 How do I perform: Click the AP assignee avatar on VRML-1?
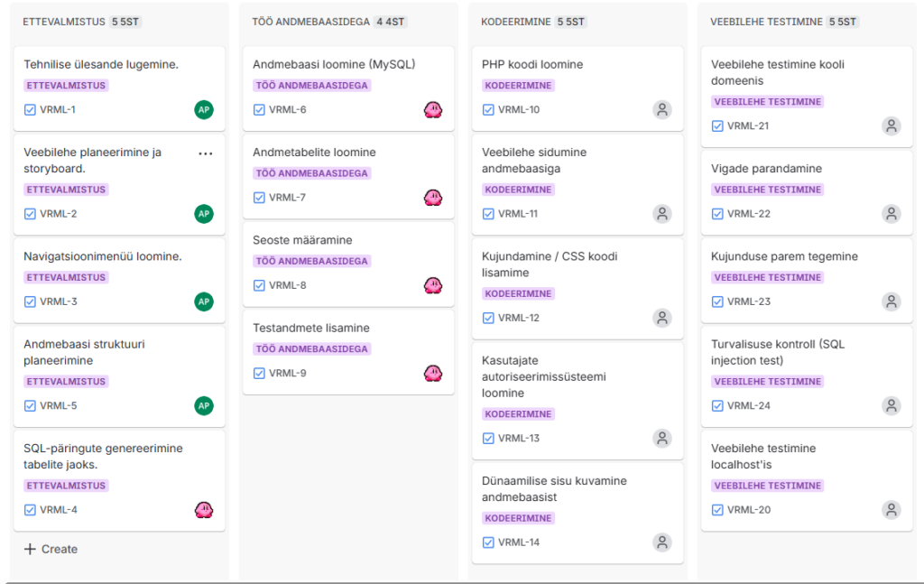point(204,110)
